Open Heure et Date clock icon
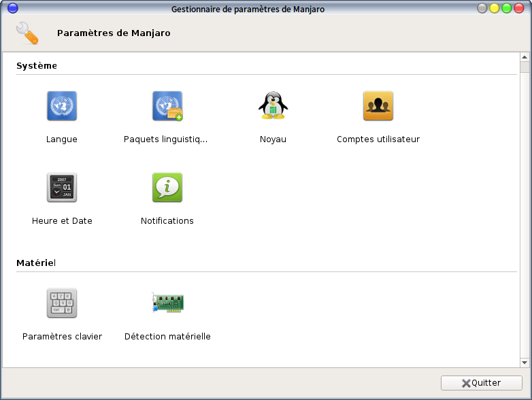The height and width of the screenshot is (400, 532). tap(62, 187)
